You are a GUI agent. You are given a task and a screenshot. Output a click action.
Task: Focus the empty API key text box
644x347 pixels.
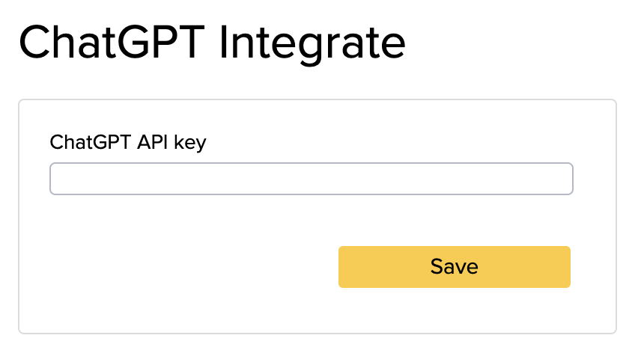(x=311, y=179)
